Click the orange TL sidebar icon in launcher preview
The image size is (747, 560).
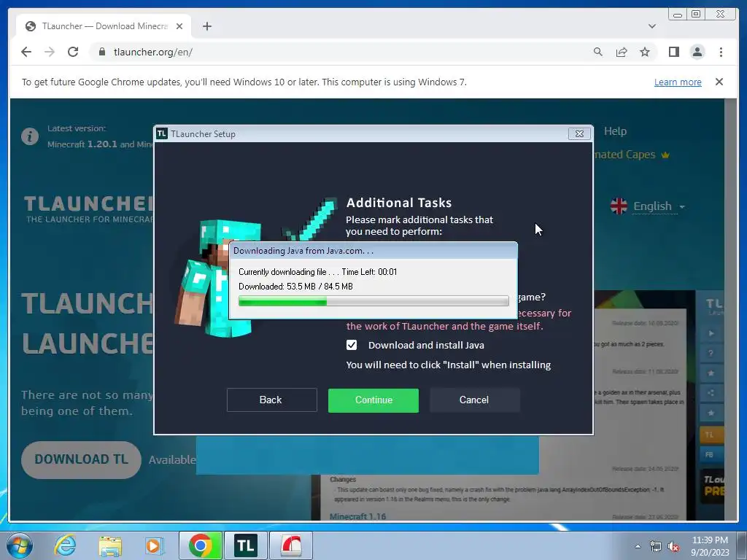pyautogui.click(x=711, y=435)
